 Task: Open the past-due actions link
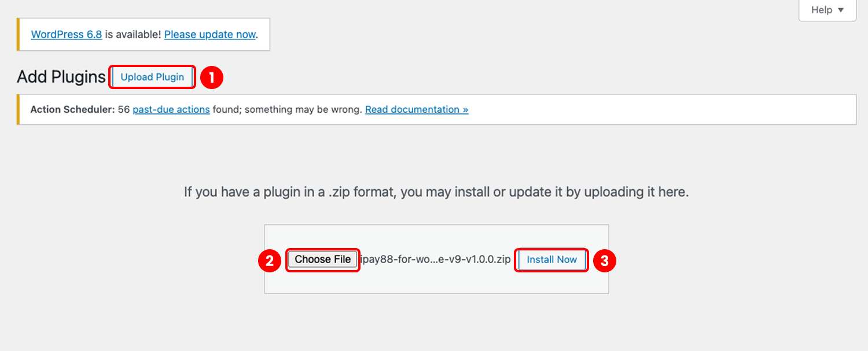coord(171,109)
